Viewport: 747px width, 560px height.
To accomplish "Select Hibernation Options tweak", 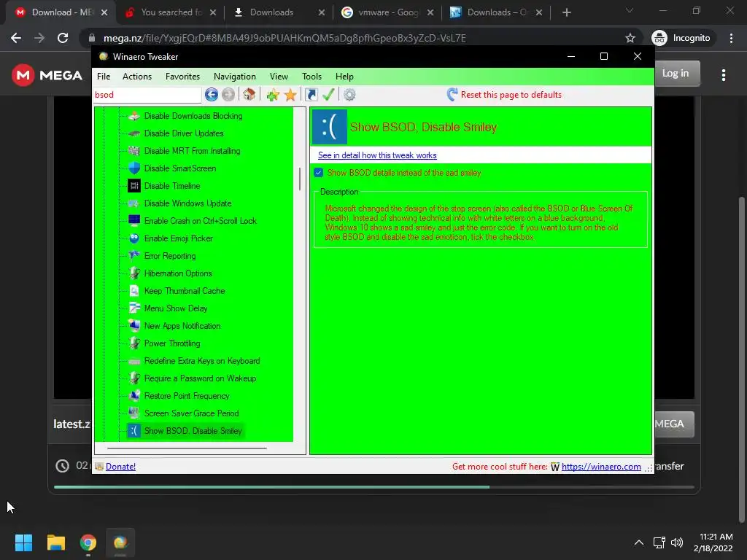I will (178, 273).
